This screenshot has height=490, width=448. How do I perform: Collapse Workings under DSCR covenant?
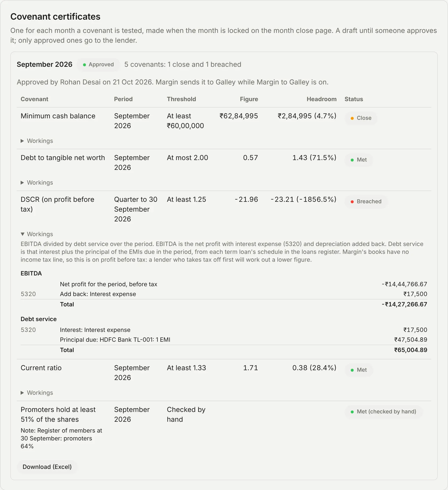37,234
